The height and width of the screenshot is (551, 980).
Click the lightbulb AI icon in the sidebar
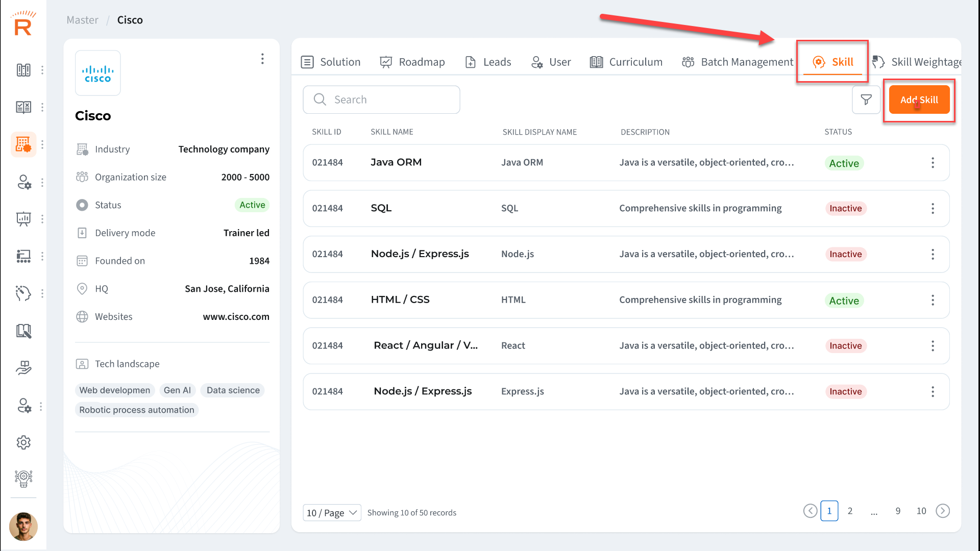tap(23, 479)
